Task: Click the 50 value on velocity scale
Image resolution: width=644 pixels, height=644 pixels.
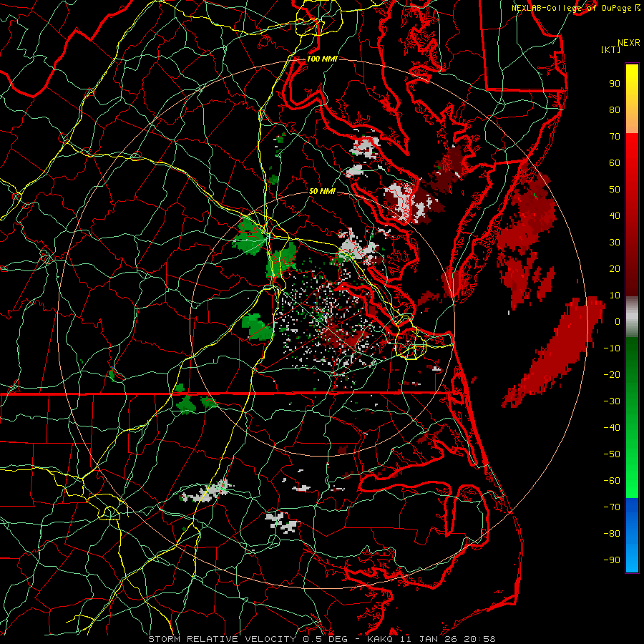Action: [x=615, y=190]
